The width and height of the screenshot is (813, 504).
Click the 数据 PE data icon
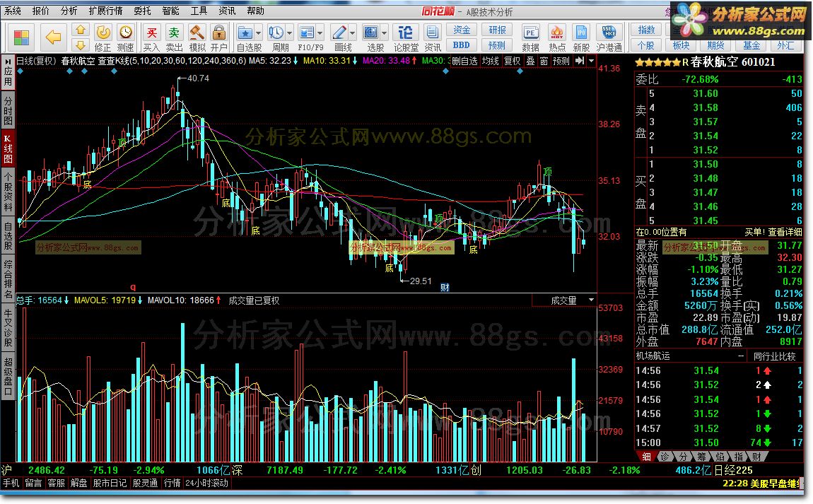(x=530, y=38)
